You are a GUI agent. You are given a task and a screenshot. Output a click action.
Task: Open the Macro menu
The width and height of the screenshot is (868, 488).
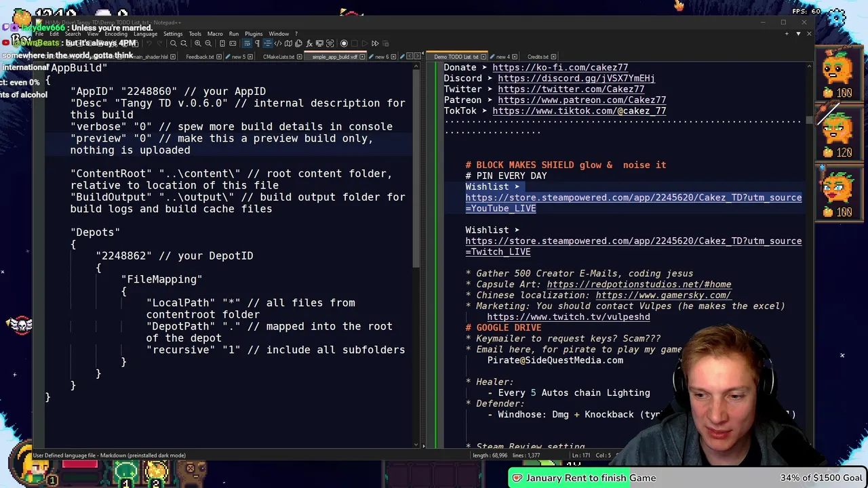click(x=215, y=34)
